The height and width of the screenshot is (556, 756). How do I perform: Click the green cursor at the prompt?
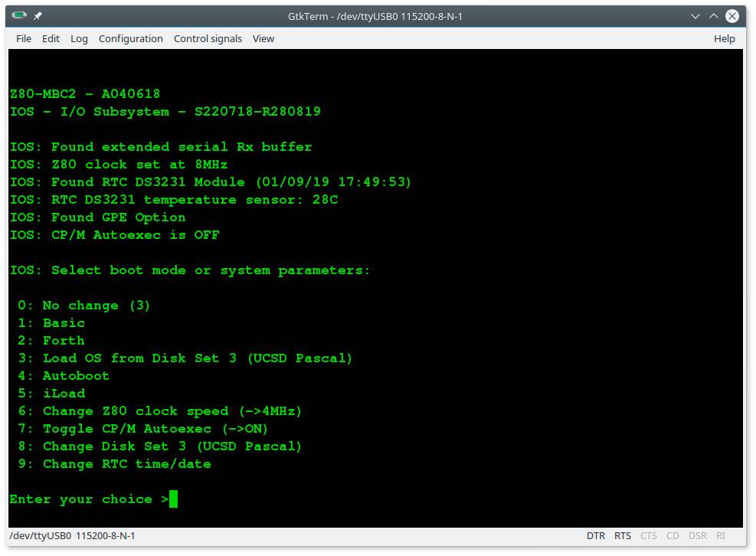174,499
